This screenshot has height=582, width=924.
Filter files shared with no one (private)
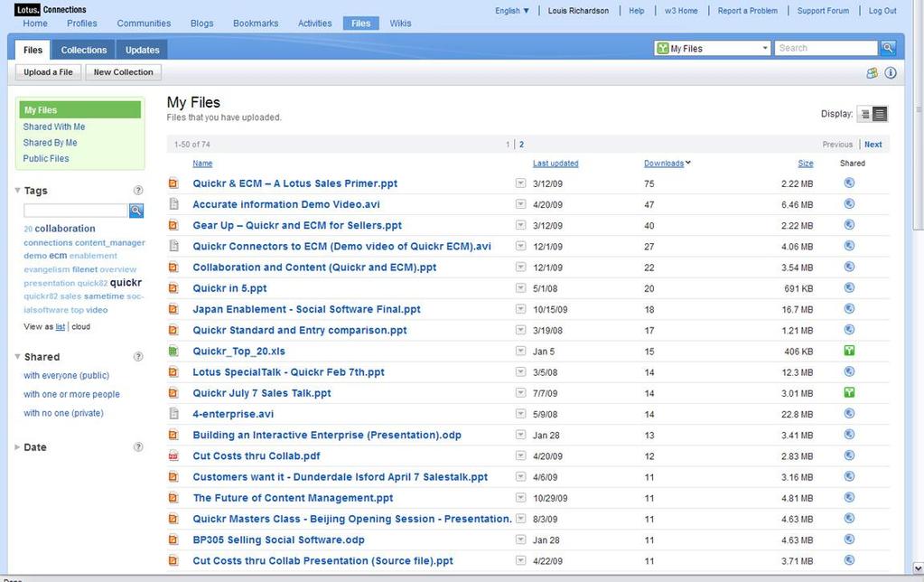pyautogui.click(x=63, y=413)
